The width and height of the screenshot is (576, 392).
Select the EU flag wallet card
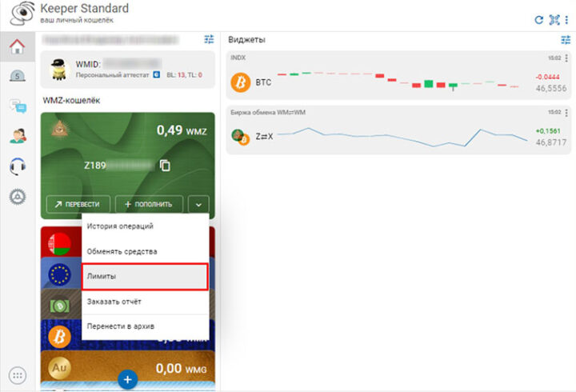pos(59,274)
